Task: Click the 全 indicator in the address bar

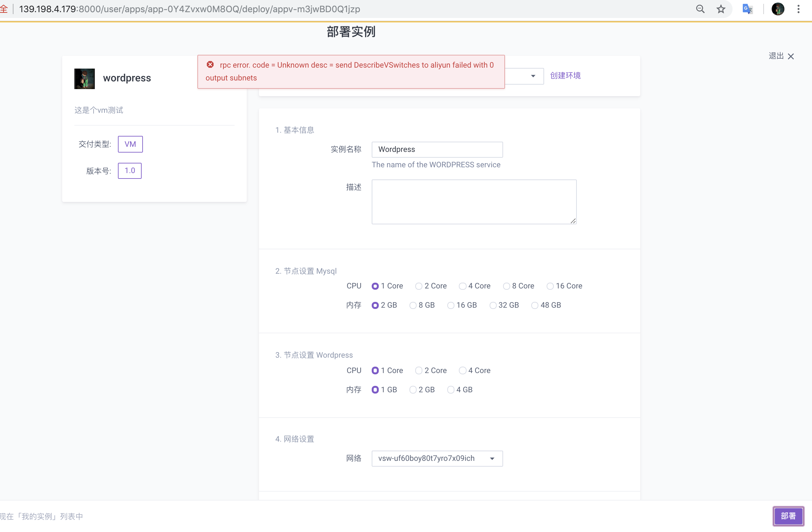Action: (x=4, y=9)
